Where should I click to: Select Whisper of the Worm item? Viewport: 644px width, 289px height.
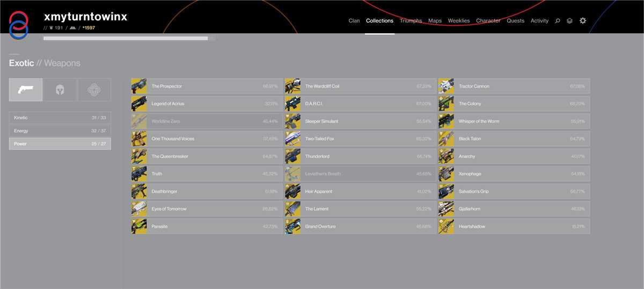pos(514,121)
